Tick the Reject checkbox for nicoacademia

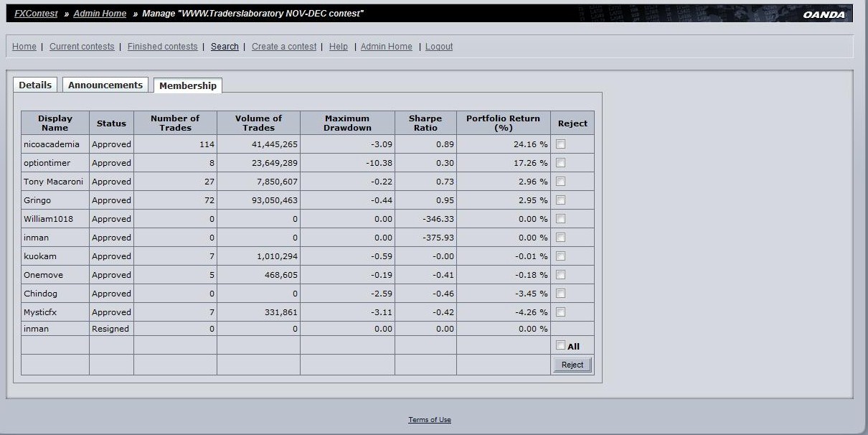click(560, 144)
